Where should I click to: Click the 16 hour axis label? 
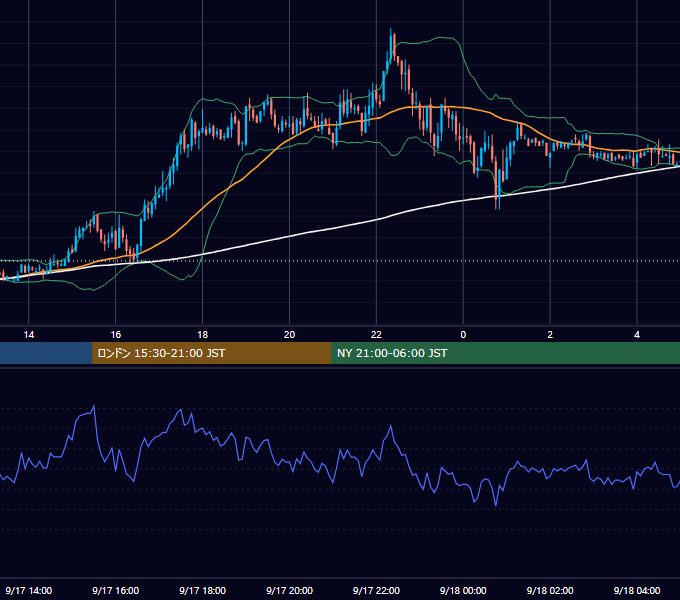tap(116, 335)
